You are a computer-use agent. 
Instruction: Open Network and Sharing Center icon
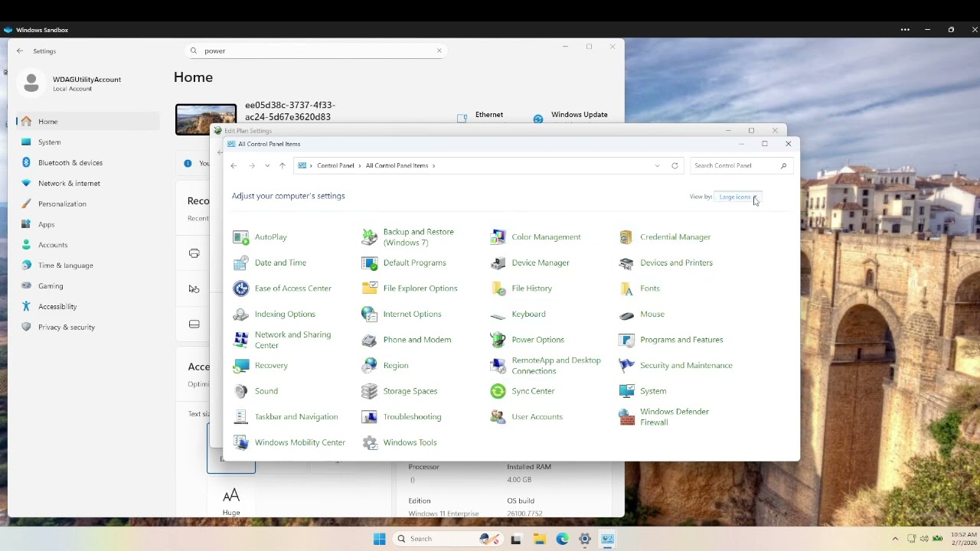click(241, 340)
